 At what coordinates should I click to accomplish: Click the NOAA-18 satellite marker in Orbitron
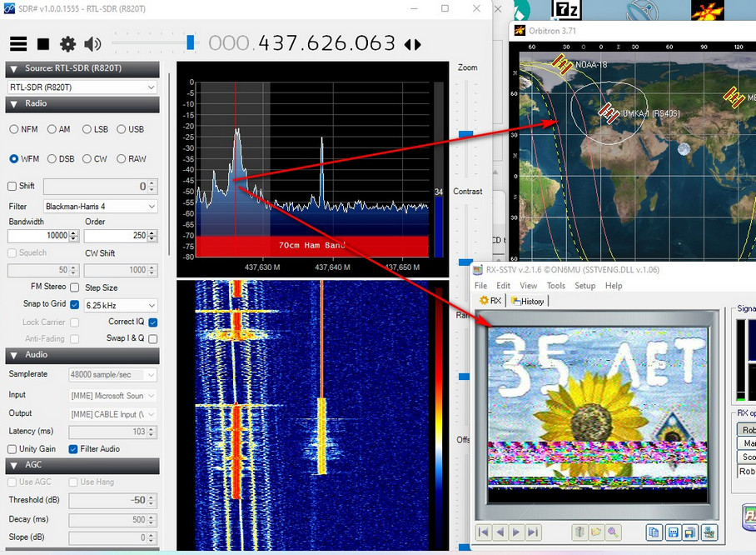coord(562,63)
